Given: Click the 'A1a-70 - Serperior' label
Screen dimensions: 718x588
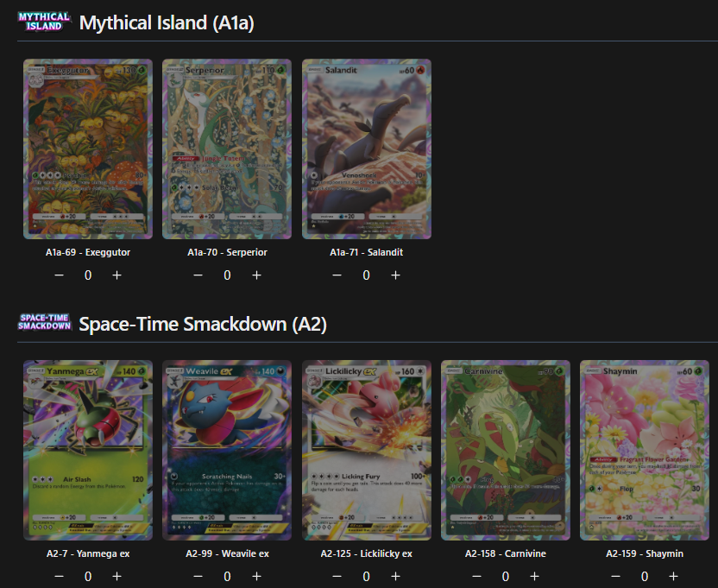Looking at the screenshot, I should [227, 252].
